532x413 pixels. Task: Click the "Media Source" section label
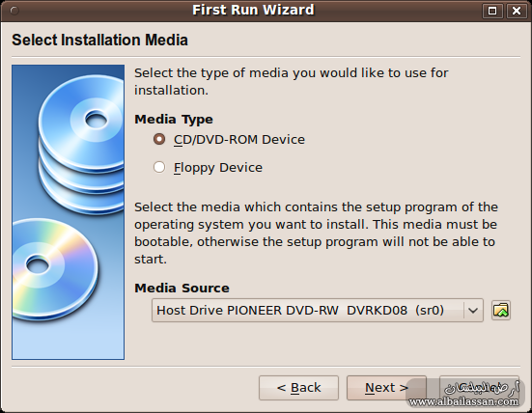[182, 289]
